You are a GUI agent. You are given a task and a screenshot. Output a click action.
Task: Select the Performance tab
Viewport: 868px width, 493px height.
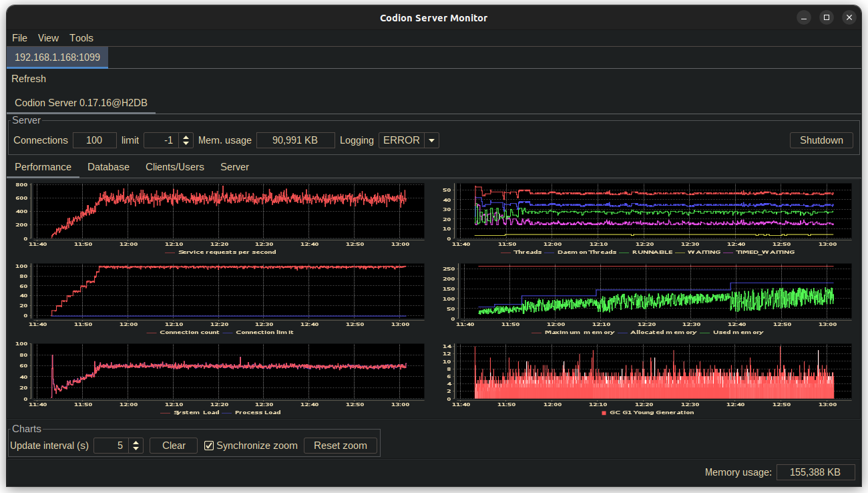click(x=43, y=166)
